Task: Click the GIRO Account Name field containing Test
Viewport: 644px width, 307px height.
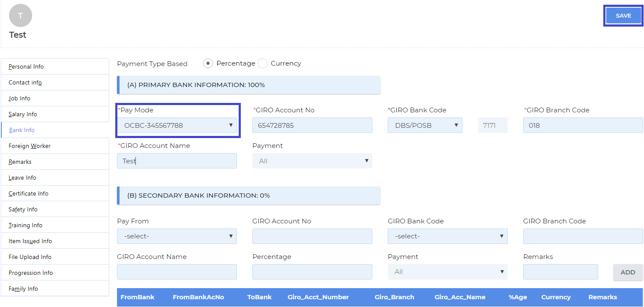Action: 177,161
